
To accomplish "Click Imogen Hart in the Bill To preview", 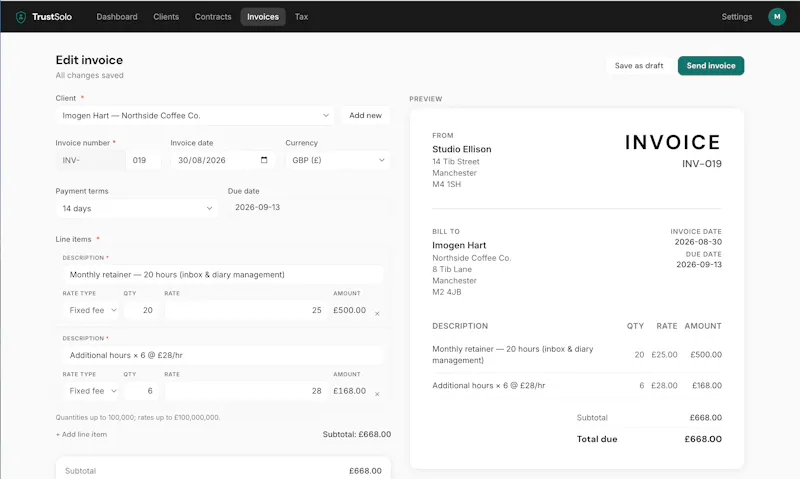I will tap(459, 245).
